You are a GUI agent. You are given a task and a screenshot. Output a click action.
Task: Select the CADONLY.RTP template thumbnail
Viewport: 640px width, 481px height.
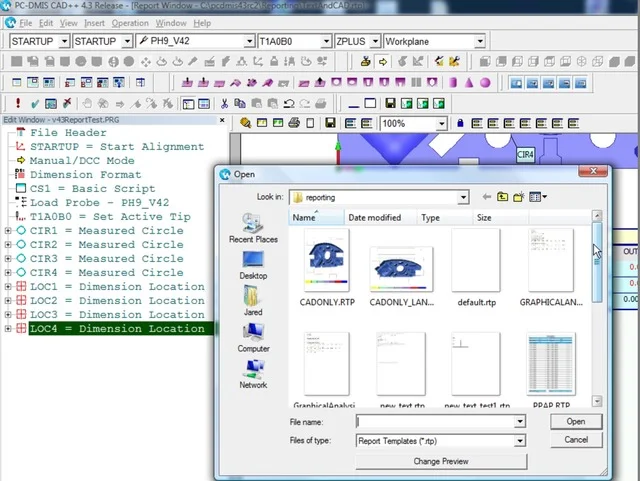point(327,262)
